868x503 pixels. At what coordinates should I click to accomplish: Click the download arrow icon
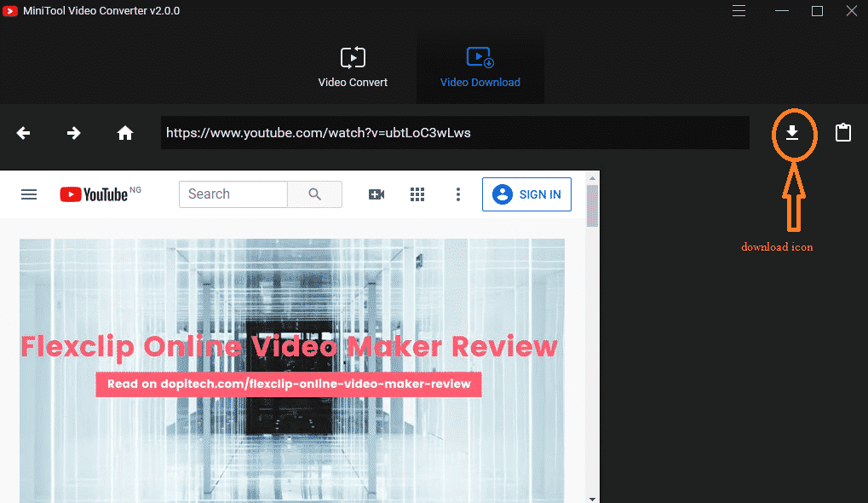click(793, 133)
